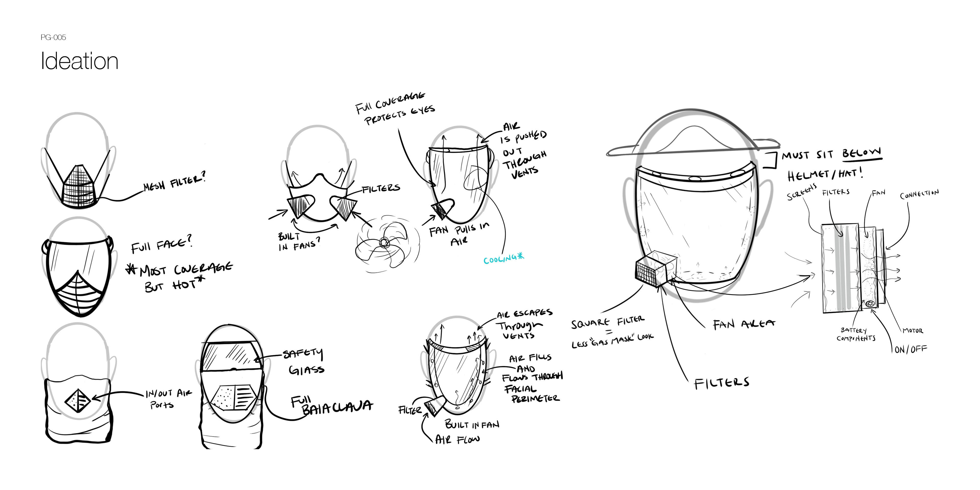Click the cyan asterisk beside Cooling
The height and width of the screenshot is (490, 980).
point(521,256)
